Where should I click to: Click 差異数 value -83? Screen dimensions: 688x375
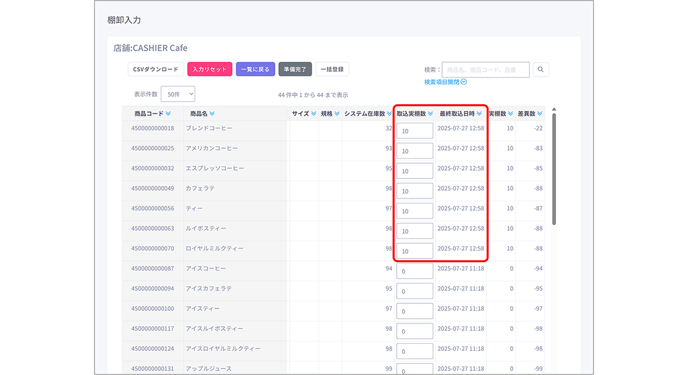538,148
